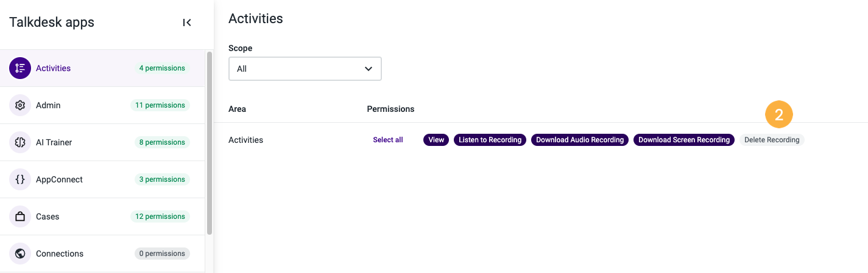This screenshot has width=868, height=273.
Task: Click the orange number 2 marker
Action: click(x=778, y=114)
